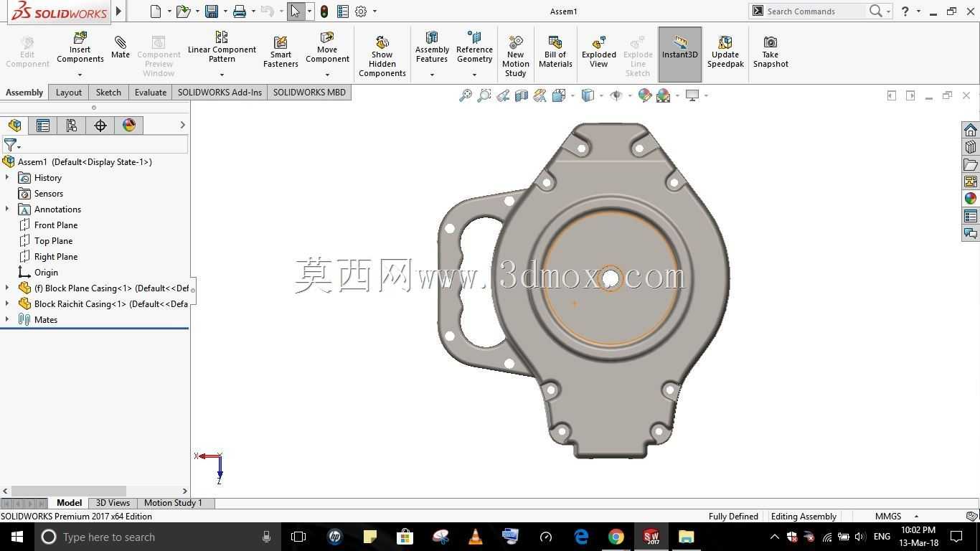Switch to the Sketch tab
Screen dimensions: 980x551
pos(108,93)
